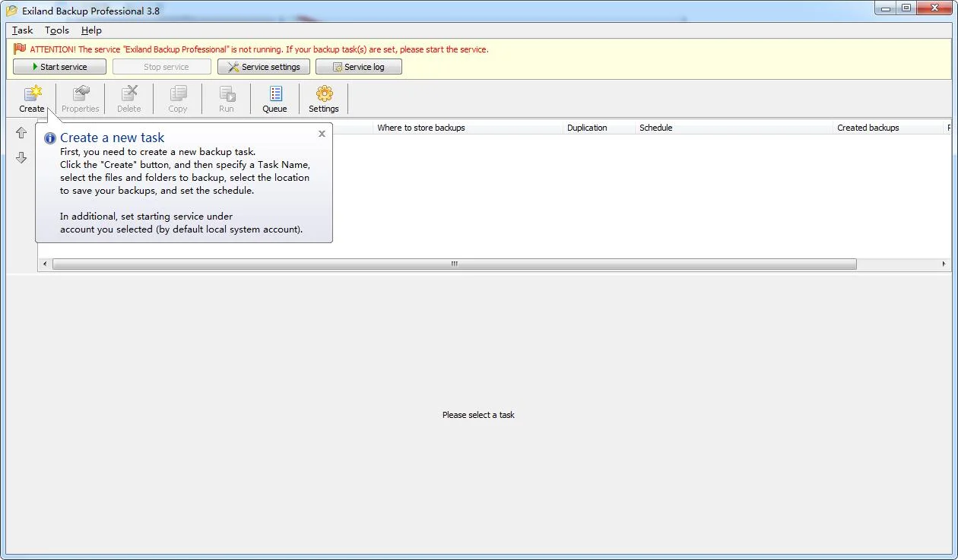The height and width of the screenshot is (560, 958).
Task: Open the Settings gear icon
Action: pos(324,99)
